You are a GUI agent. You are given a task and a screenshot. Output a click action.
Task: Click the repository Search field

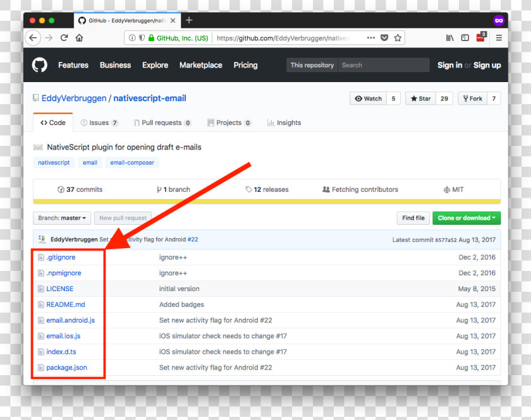pos(384,65)
